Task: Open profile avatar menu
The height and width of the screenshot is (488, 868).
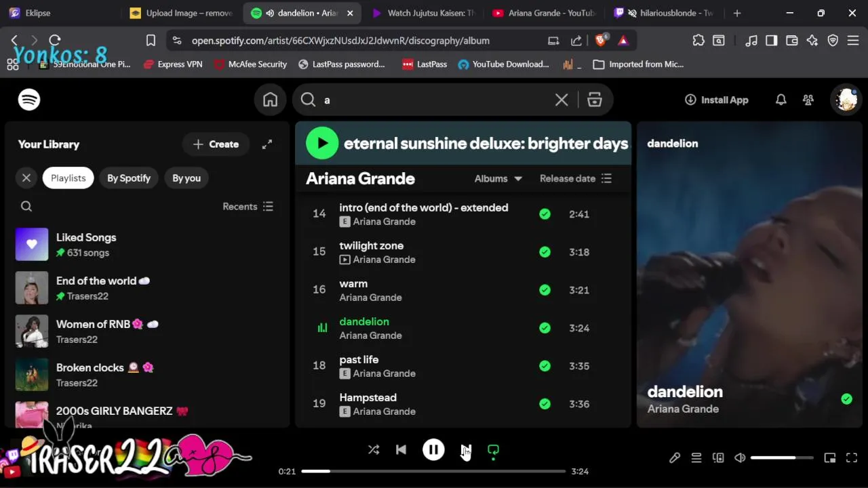Action: (x=846, y=100)
